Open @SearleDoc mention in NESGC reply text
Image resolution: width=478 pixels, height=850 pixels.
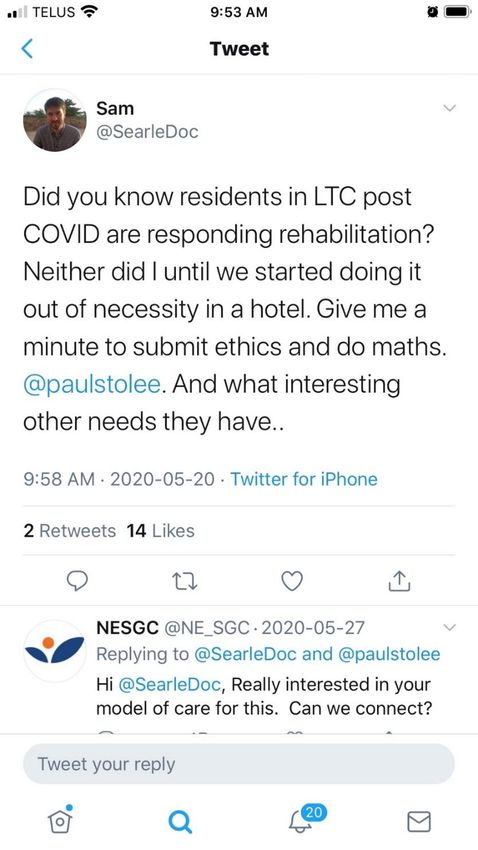click(169, 685)
